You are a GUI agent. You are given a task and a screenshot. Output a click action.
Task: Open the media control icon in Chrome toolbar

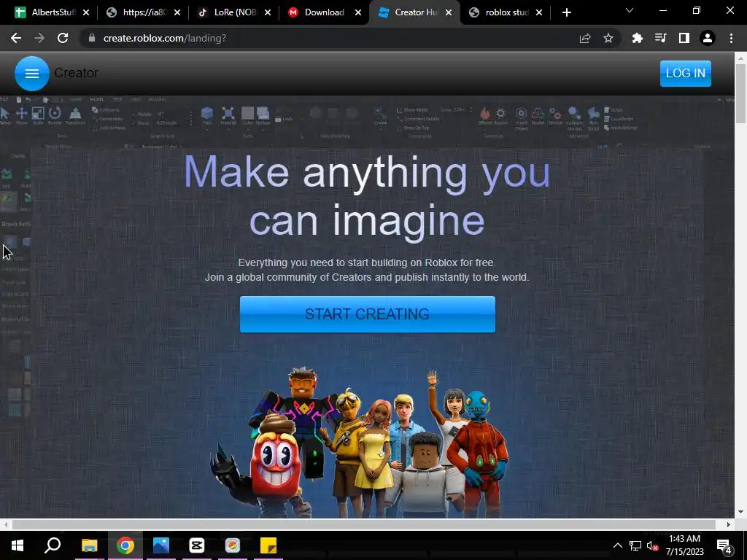tap(660, 38)
